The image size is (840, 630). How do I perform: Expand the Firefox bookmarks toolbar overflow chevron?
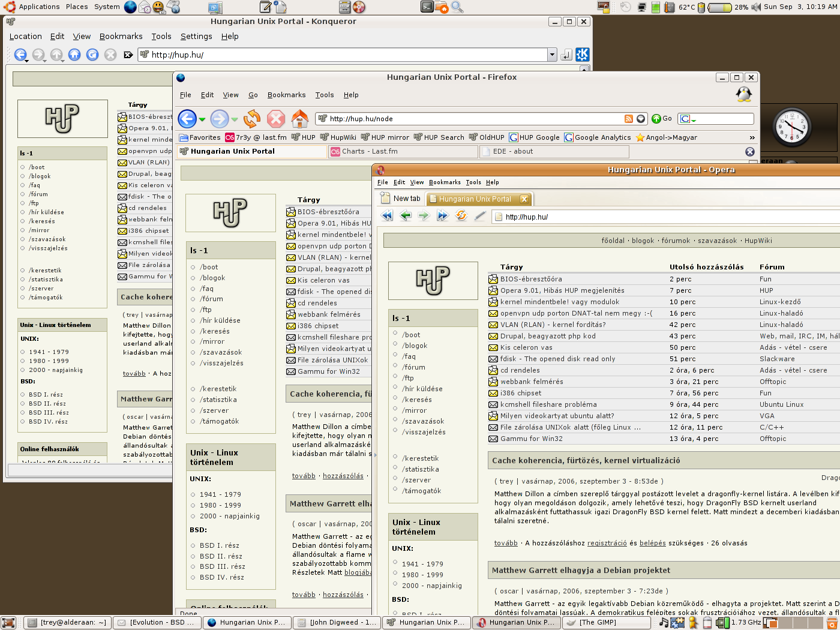pos(752,138)
